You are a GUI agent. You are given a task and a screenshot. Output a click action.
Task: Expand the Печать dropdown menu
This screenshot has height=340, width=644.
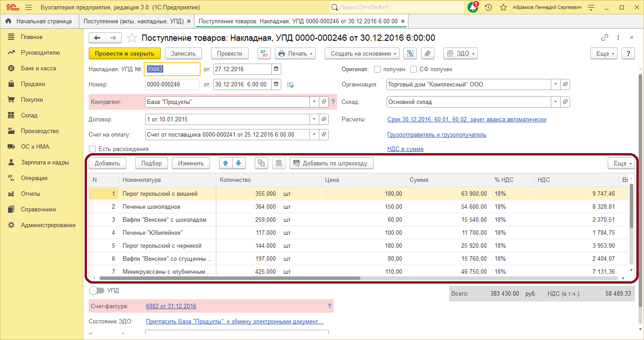295,53
